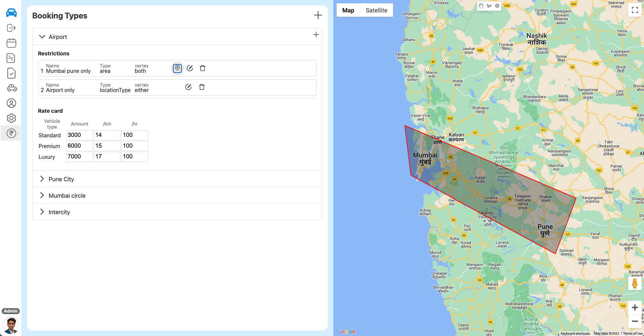Open the taxi vehicles icon in the sidebar
This screenshot has height=336, width=644.
pyautogui.click(x=12, y=88)
